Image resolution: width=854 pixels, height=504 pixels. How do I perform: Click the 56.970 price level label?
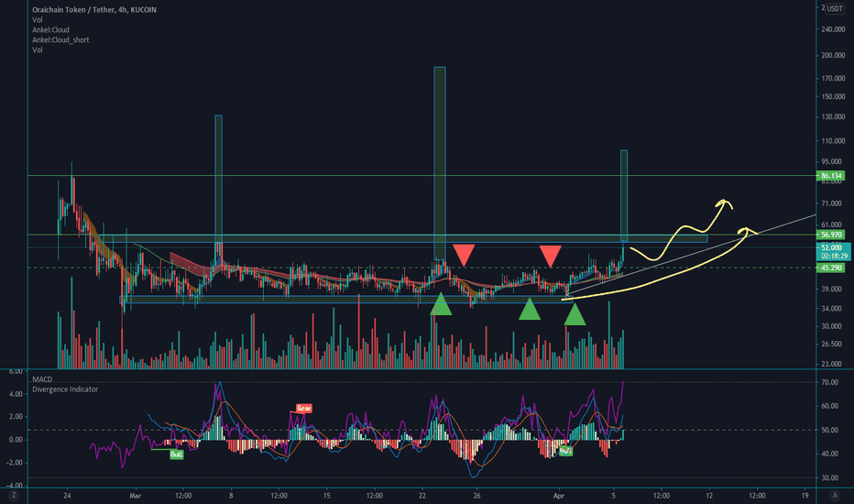pyautogui.click(x=831, y=235)
